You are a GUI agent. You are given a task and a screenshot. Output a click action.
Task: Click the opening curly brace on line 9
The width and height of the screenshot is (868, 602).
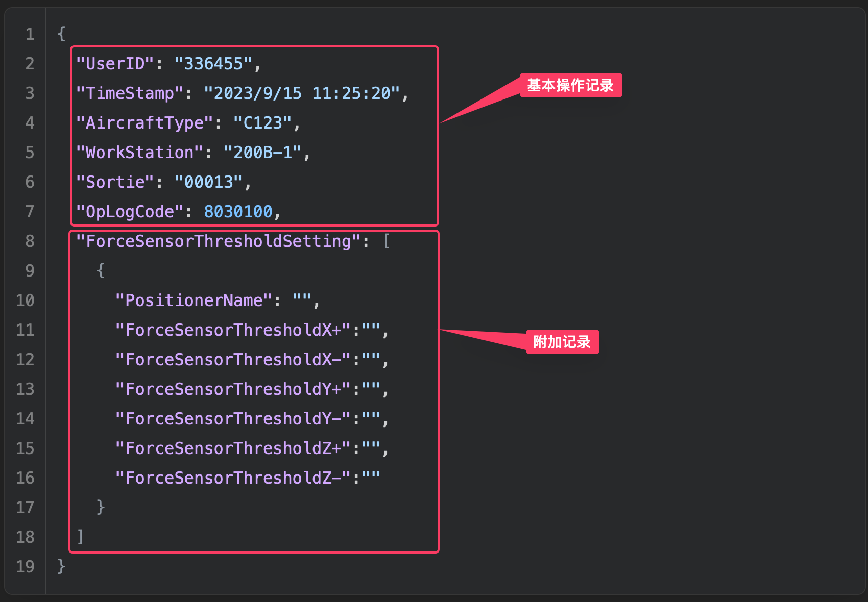tap(101, 270)
